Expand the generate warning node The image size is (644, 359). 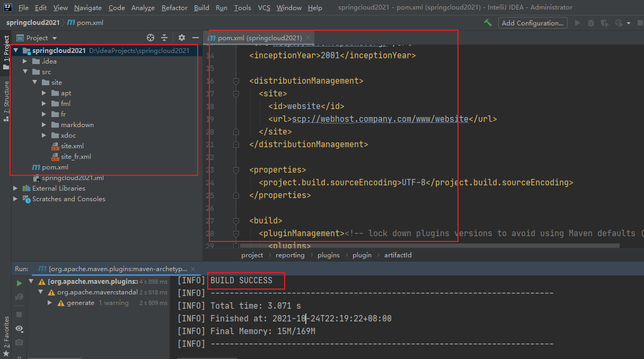click(50, 303)
